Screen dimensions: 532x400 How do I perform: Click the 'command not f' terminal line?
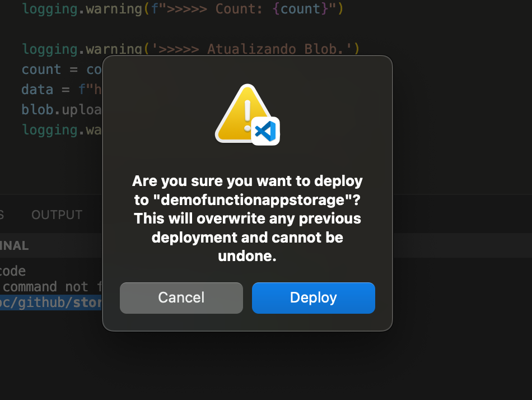(x=51, y=287)
